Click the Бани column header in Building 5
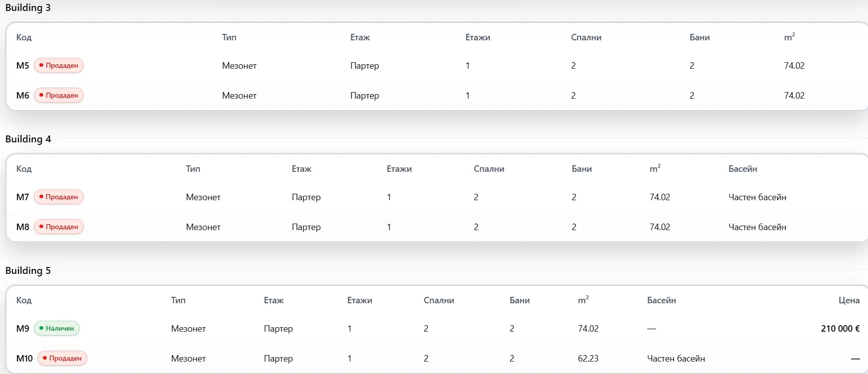 [x=519, y=300]
